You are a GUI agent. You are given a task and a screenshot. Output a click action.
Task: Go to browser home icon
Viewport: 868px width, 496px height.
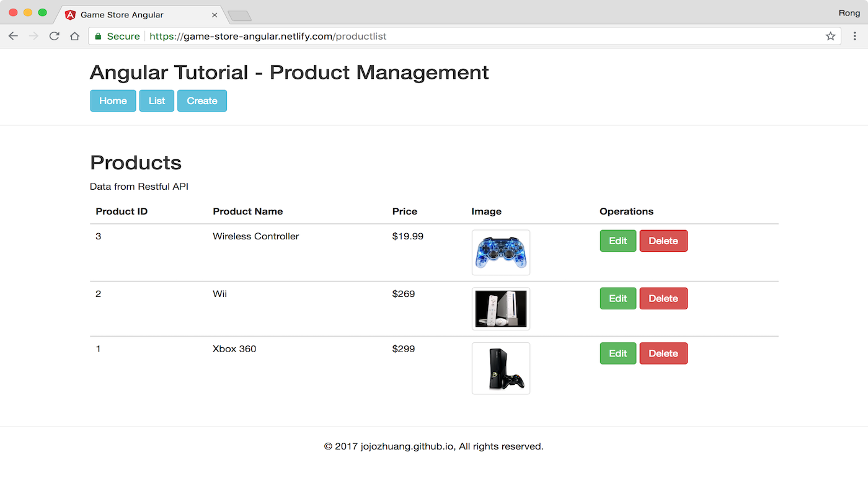74,36
